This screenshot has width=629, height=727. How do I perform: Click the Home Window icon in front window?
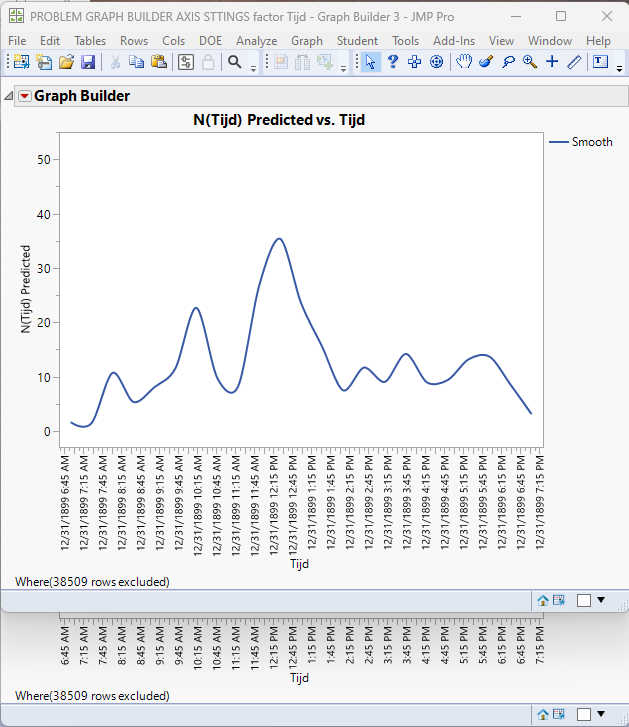(x=543, y=600)
